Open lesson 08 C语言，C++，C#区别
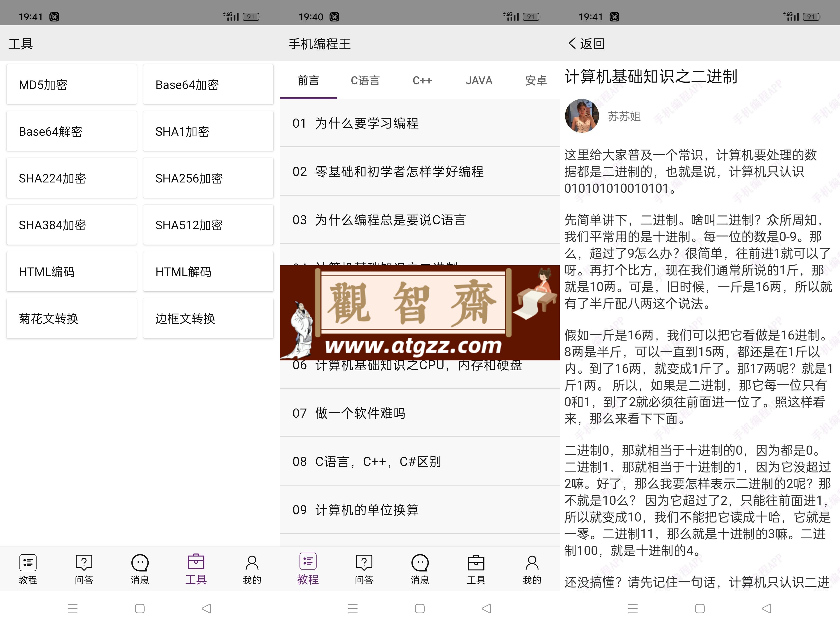This screenshot has height=626, width=840. point(420,461)
